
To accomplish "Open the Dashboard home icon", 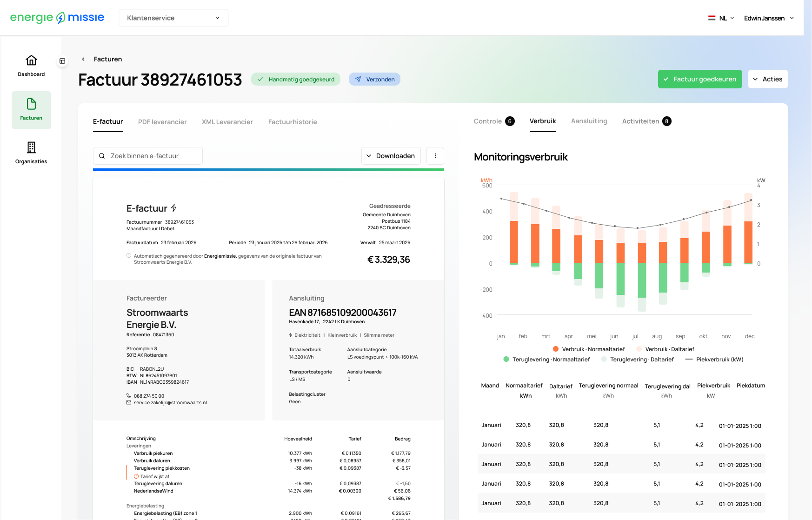I will [31, 60].
